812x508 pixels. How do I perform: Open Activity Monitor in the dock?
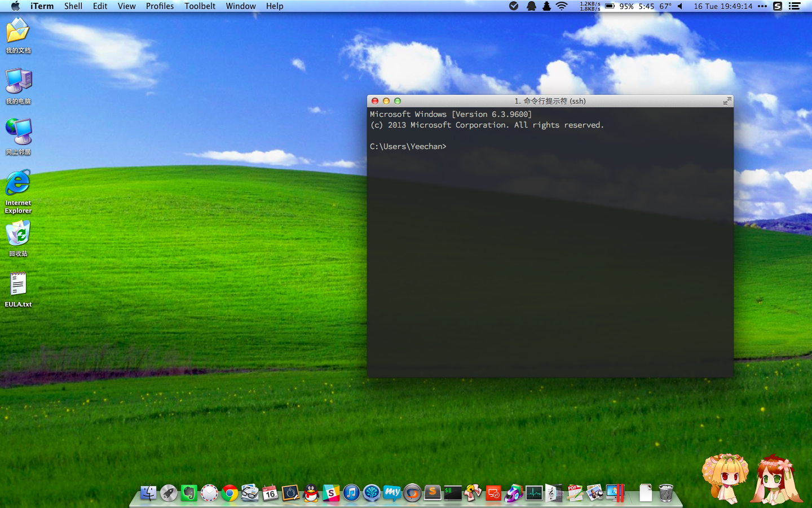point(533,493)
